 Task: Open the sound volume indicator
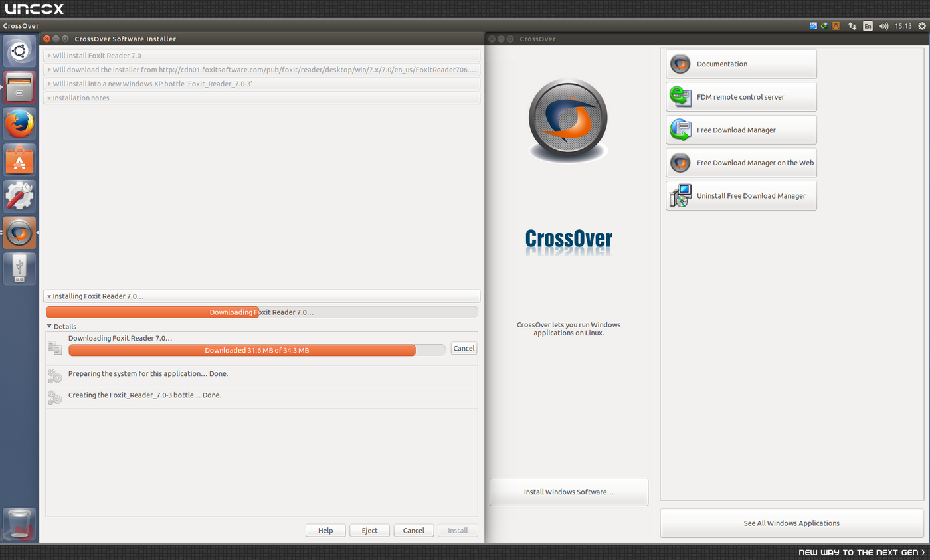(x=883, y=26)
